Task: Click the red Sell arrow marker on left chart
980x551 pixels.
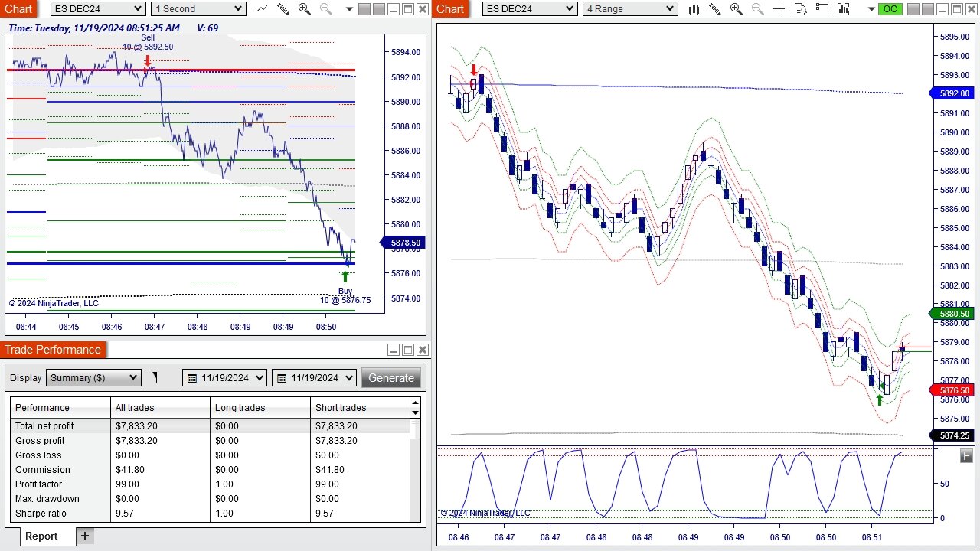Action: coord(148,60)
